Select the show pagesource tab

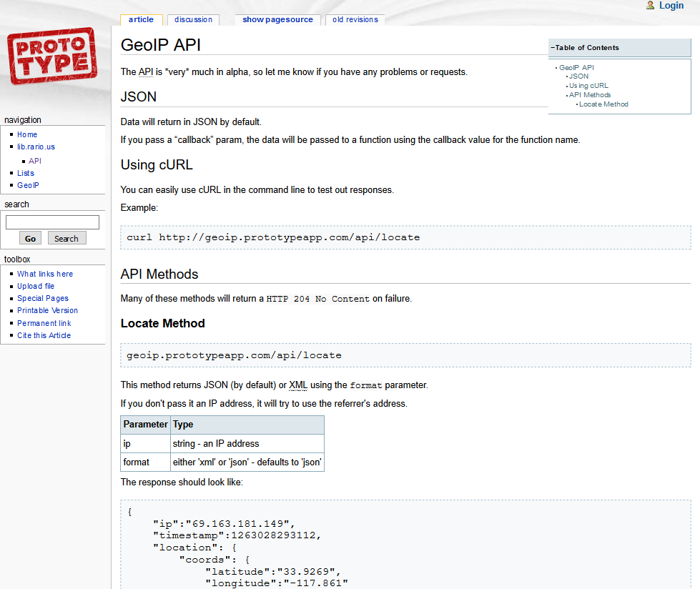pos(277,19)
